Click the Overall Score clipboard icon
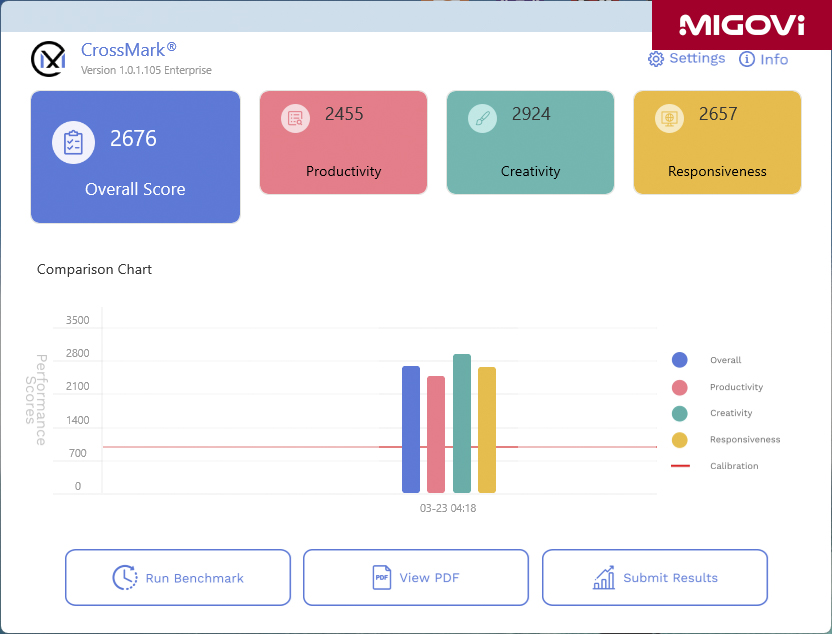The height and width of the screenshot is (634, 832). (x=73, y=142)
